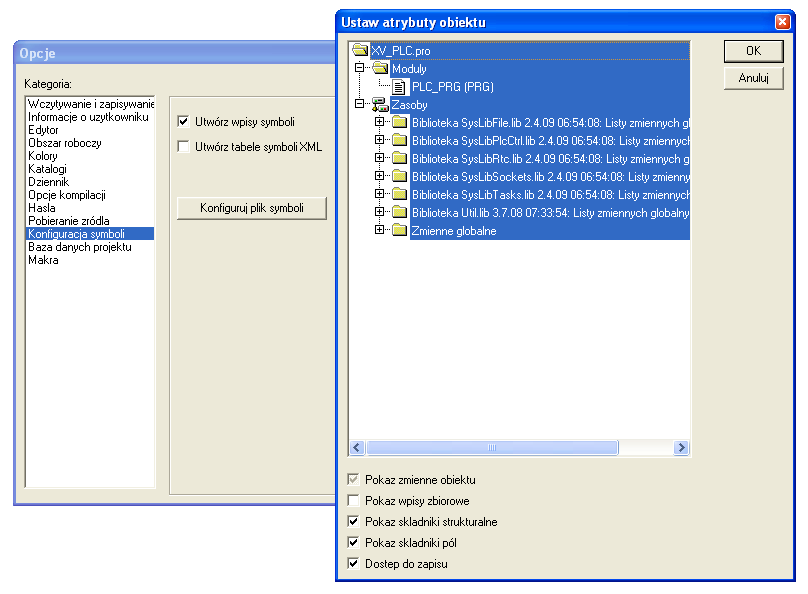Image resolution: width=808 pixels, height=594 pixels.
Task: Select the Zasoby tree item label
Action: coord(409,105)
